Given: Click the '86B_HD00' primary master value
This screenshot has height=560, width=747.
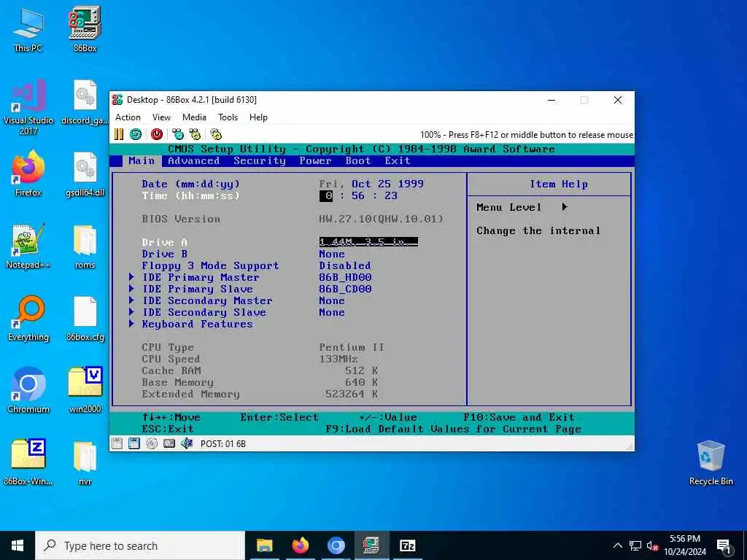Looking at the screenshot, I should 345,277.
